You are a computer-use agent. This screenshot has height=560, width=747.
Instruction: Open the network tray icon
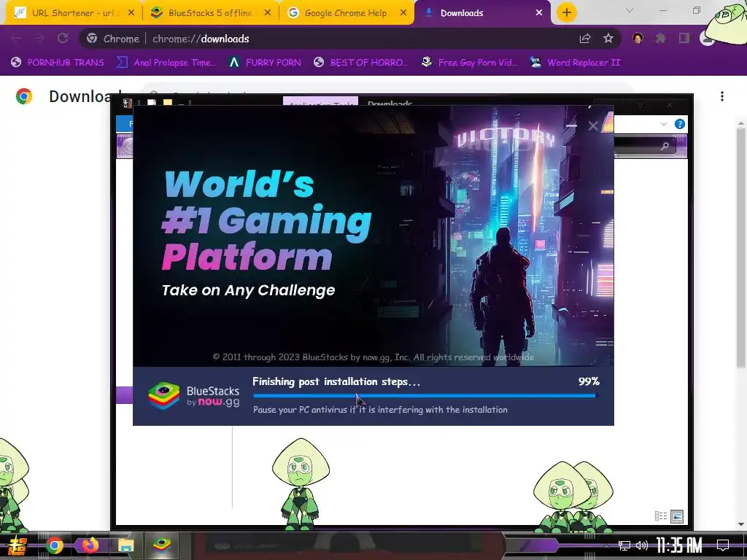tap(624, 545)
